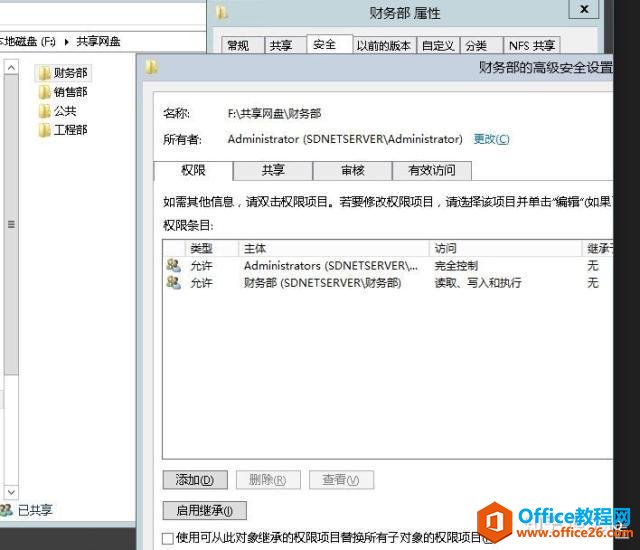Open the 自定义 tab
Viewport: 640px width, 550px height.
coord(438,45)
